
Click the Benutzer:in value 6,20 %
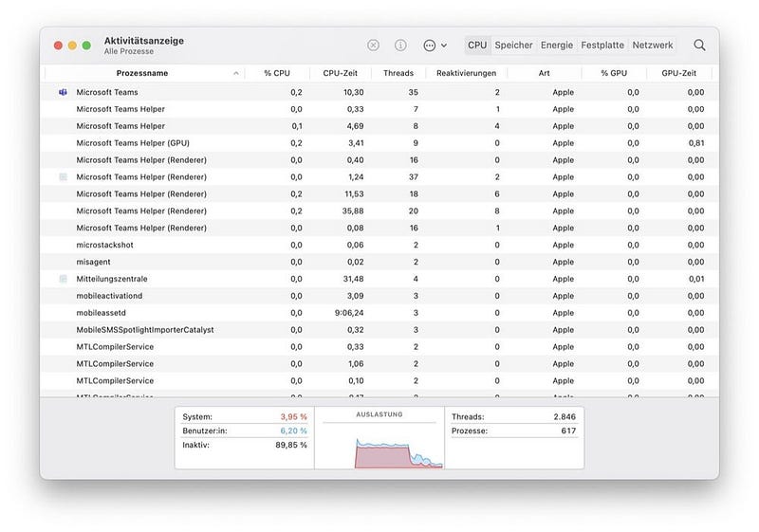click(x=293, y=431)
